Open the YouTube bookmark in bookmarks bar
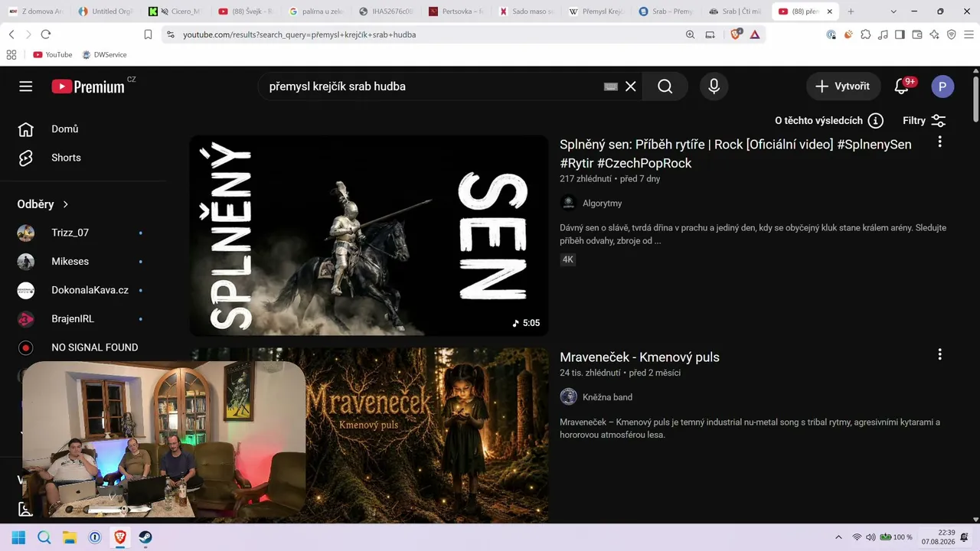980x551 pixels. pos(53,55)
